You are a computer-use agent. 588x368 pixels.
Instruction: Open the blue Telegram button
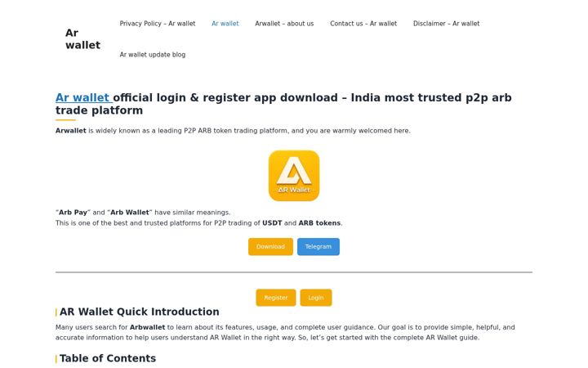318,247
